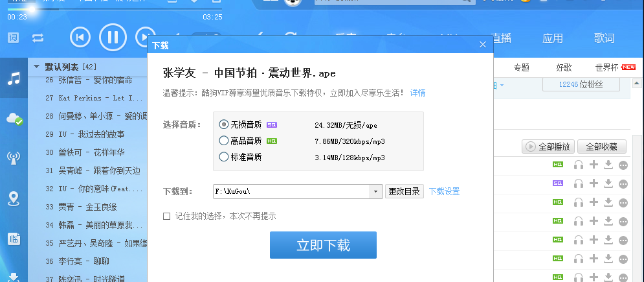Viewport: 644px width, 282px height.
Task: Collapse the 默认列表 playlist group
Action: pyautogui.click(x=36, y=66)
